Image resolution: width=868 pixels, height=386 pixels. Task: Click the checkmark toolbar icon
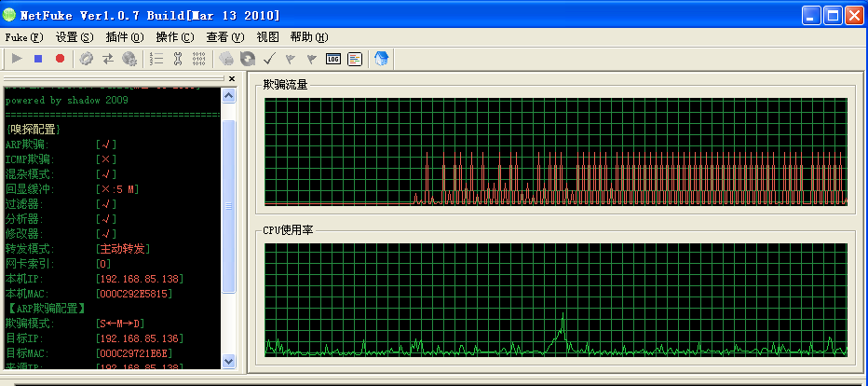(x=269, y=58)
